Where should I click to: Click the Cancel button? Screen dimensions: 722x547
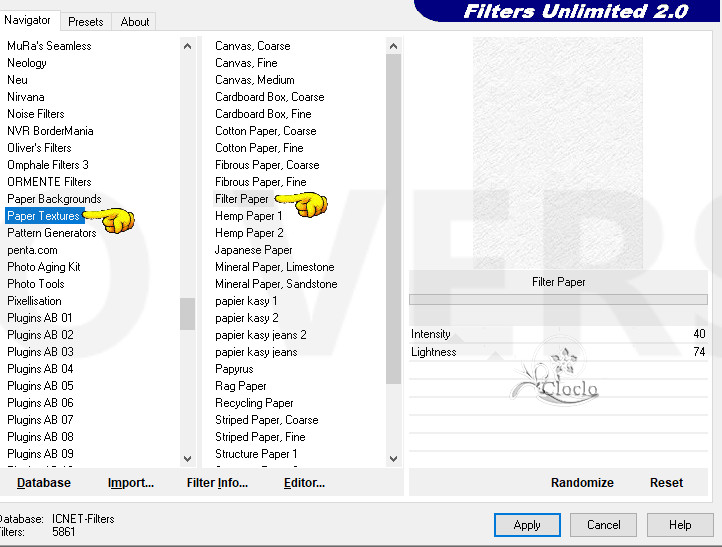(603, 525)
